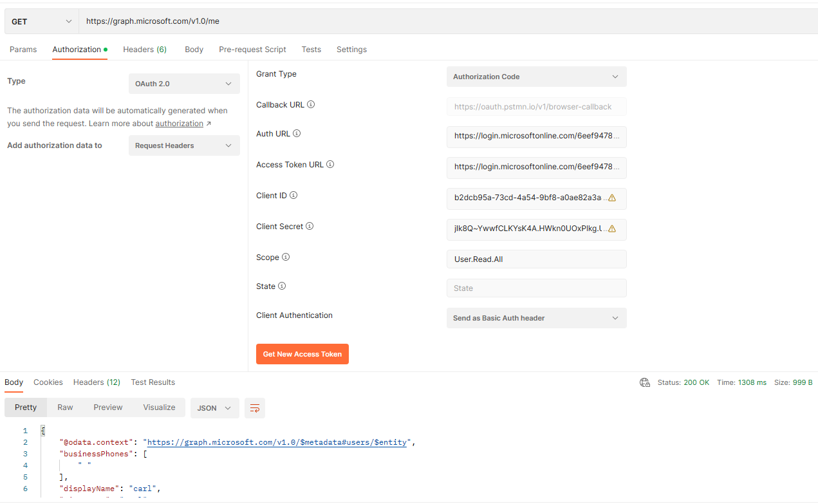Expand the Authorization Code grant type dropdown
818x504 pixels.
(x=536, y=77)
